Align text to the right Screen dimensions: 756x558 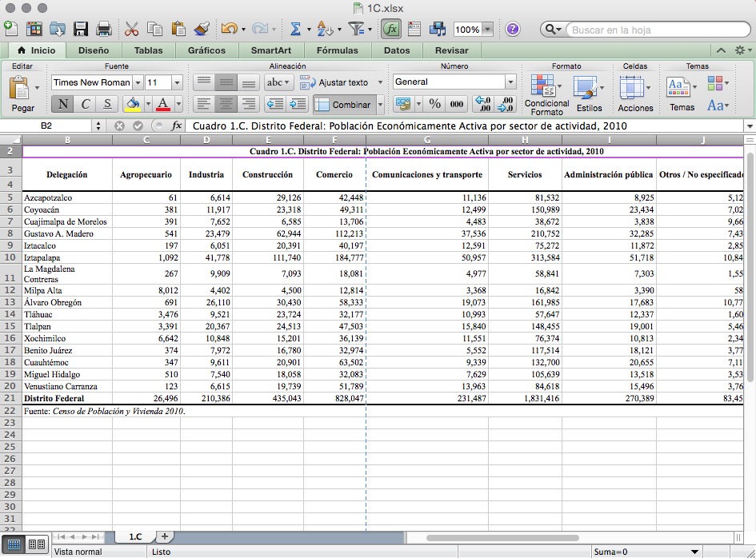(x=248, y=104)
